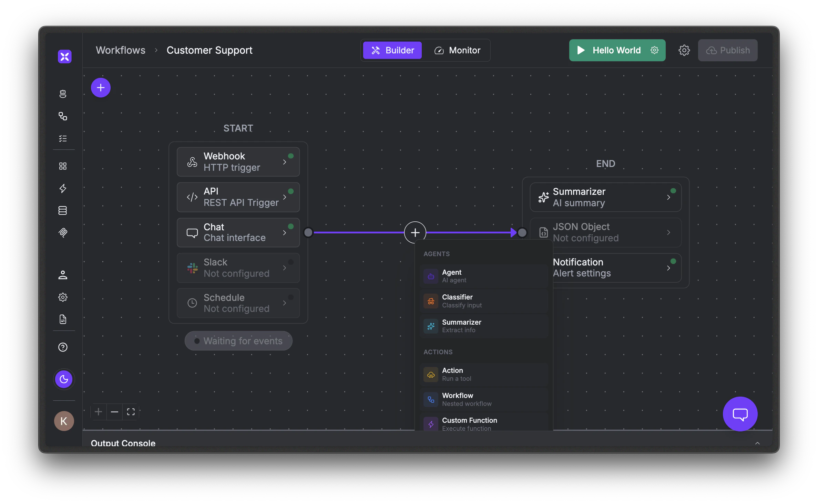Open the triggers lightning panel in the sidebar

(x=63, y=189)
